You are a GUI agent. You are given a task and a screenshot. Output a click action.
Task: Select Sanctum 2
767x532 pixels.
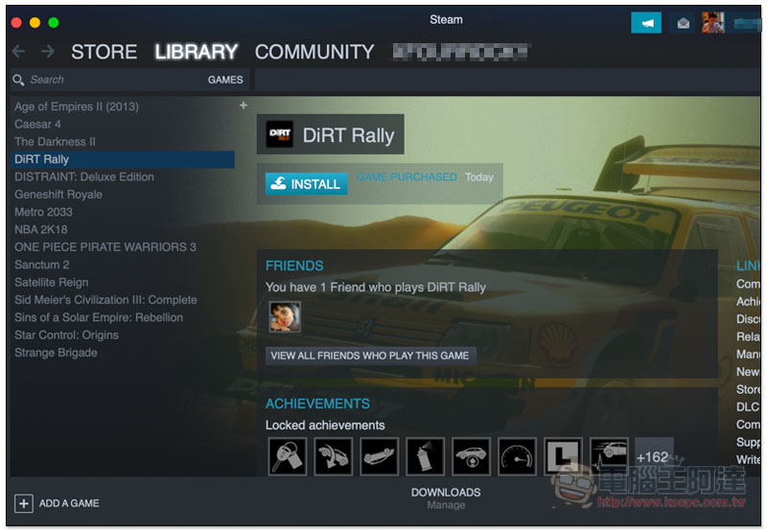pos(41,265)
